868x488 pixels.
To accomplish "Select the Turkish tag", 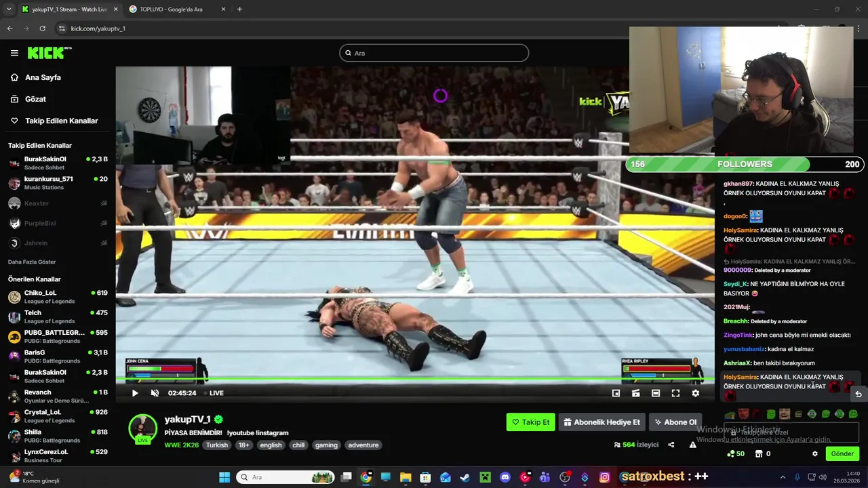I will point(217,445).
